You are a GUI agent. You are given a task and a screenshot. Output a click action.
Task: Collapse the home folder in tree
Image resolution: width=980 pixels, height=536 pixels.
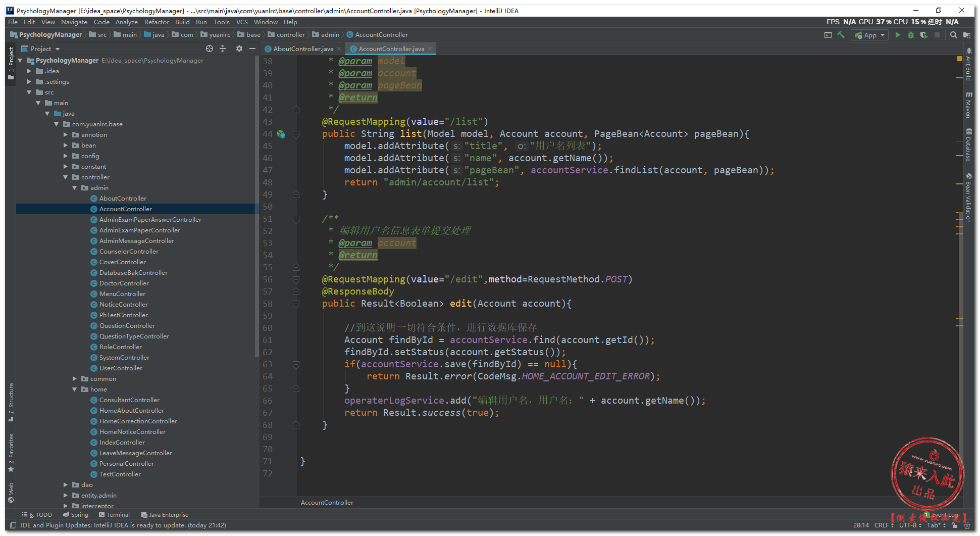[x=75, y=389]
